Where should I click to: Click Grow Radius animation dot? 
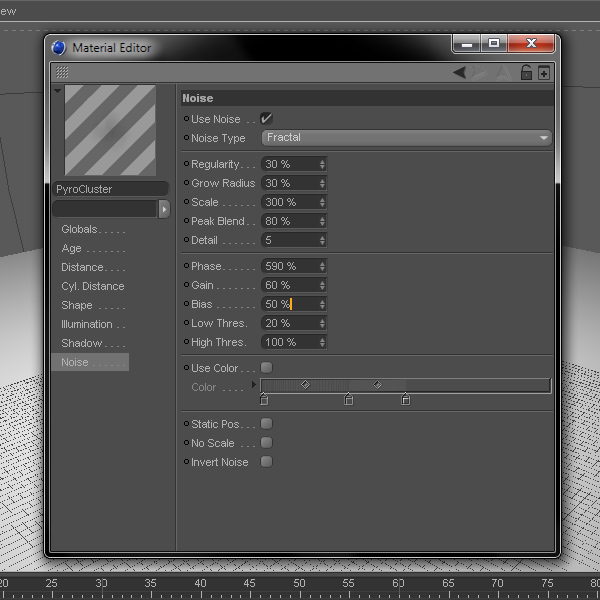tap(186, 183)
